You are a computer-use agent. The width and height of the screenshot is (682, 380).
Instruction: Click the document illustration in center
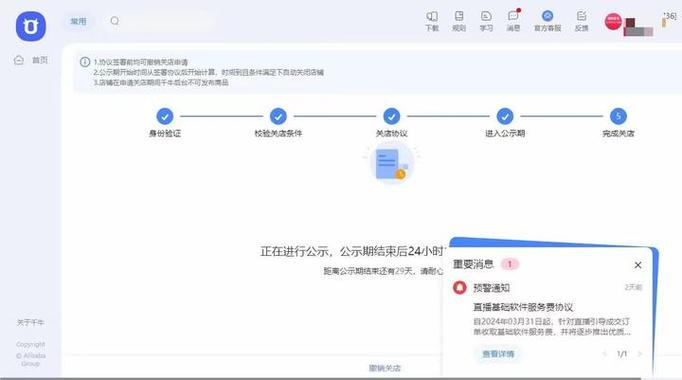point(391,164)
